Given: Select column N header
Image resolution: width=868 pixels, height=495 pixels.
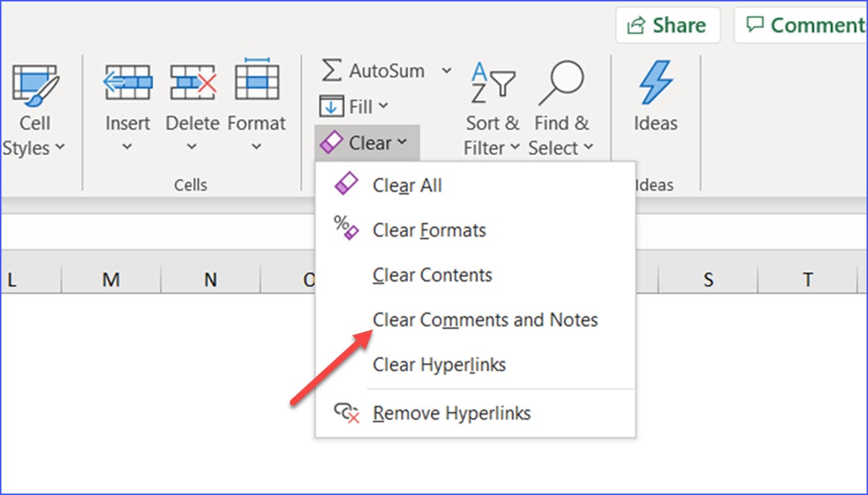Looking at the screenshot, I should pyautogui.click(x=209, y=279).
